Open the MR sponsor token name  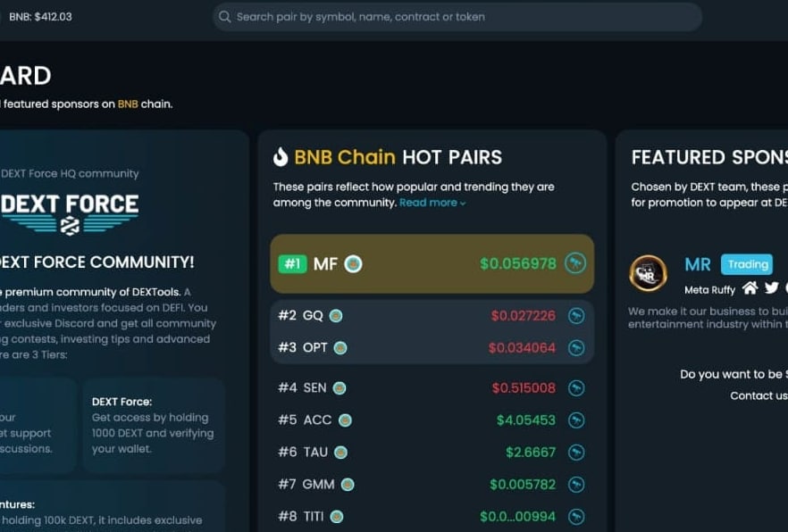698,264
